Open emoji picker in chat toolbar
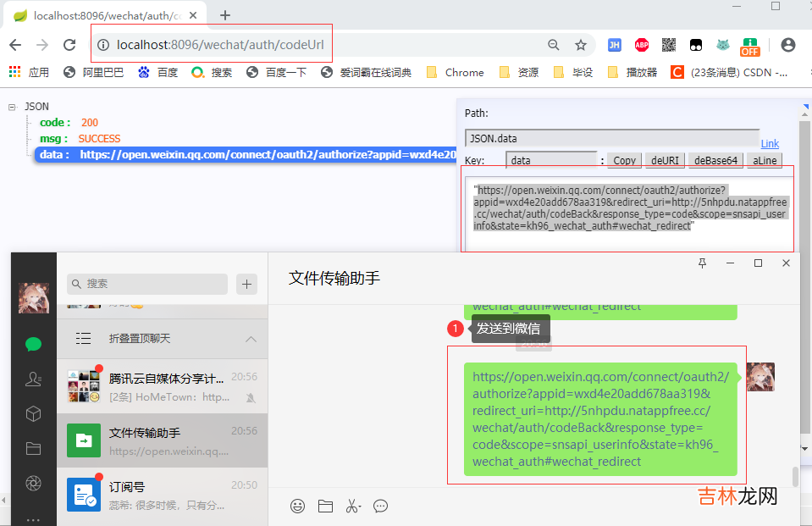Viewport: 812px width, 526px height. (297, 506)
